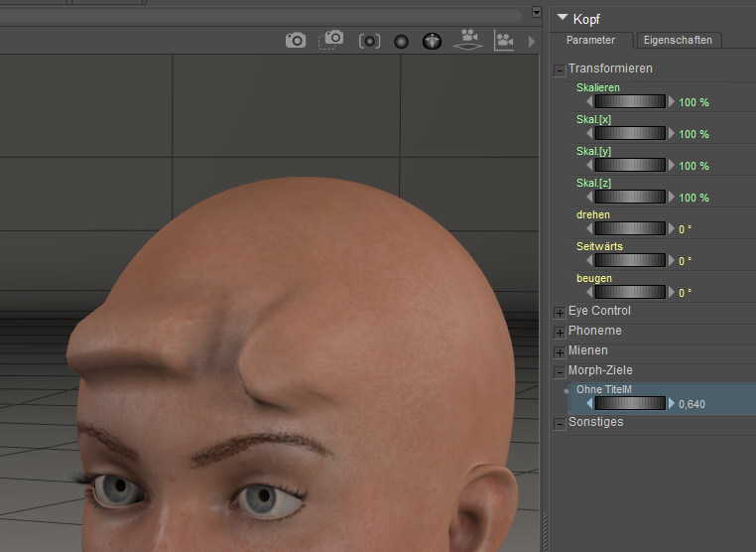Viewport: 756px width, 552px height.
Task: Click the left arrow of drehen dial
Action: point(590,228)
